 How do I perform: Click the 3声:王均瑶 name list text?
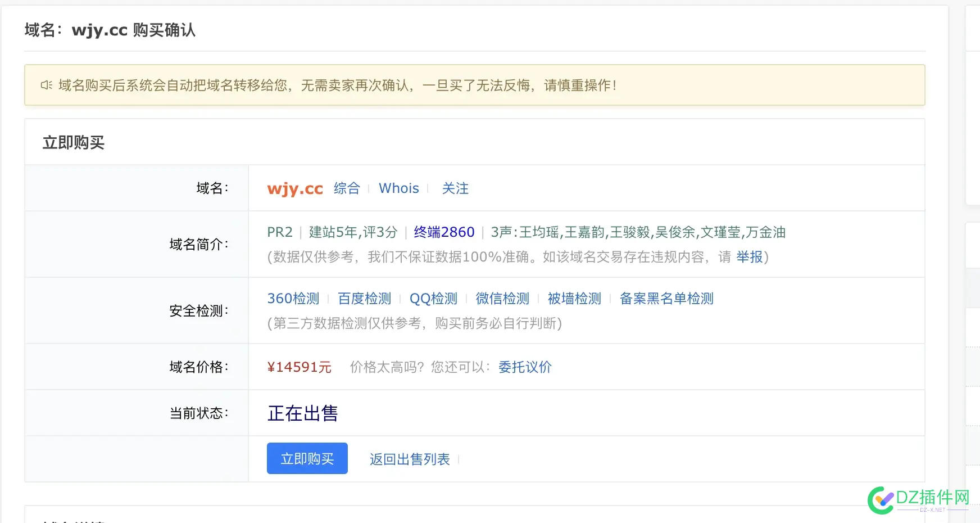[638, 232]
